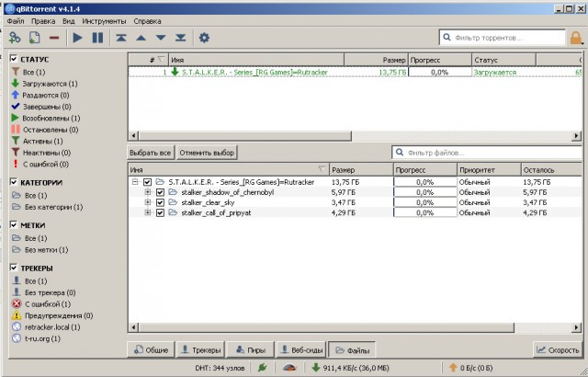
Task: Uncheck the stalker_call_of_pripyat checkbox
Action: (160, 212)
